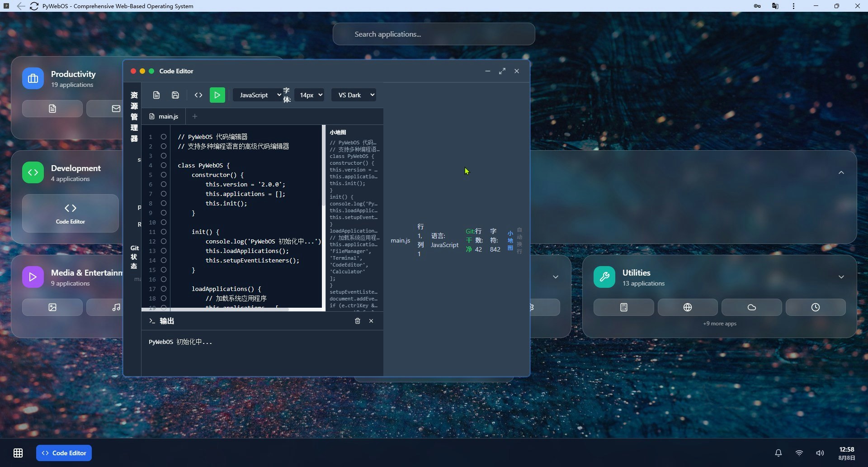The width and height of the screenshot is (868, 467).
Task: Toggle breakpoint circle on line 17
Action: [x=164, y=289]
